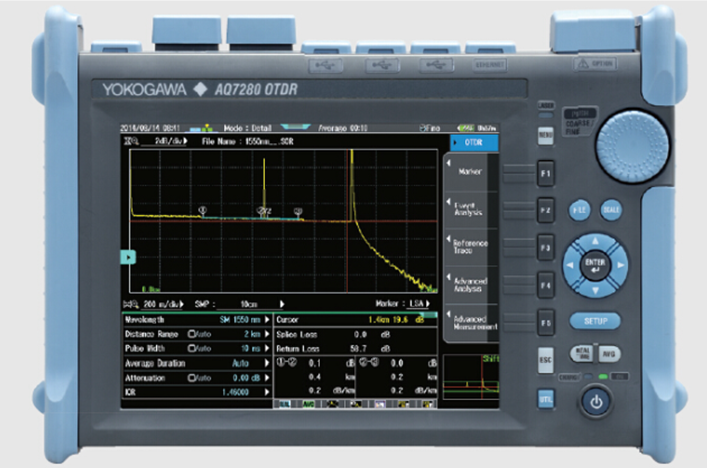
Task: Select event marker 2 on the trace
Action: [262, 211]
